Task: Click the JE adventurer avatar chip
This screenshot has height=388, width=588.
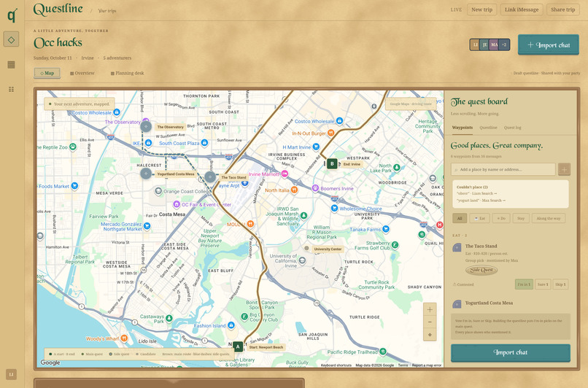Action: (484, 44)
